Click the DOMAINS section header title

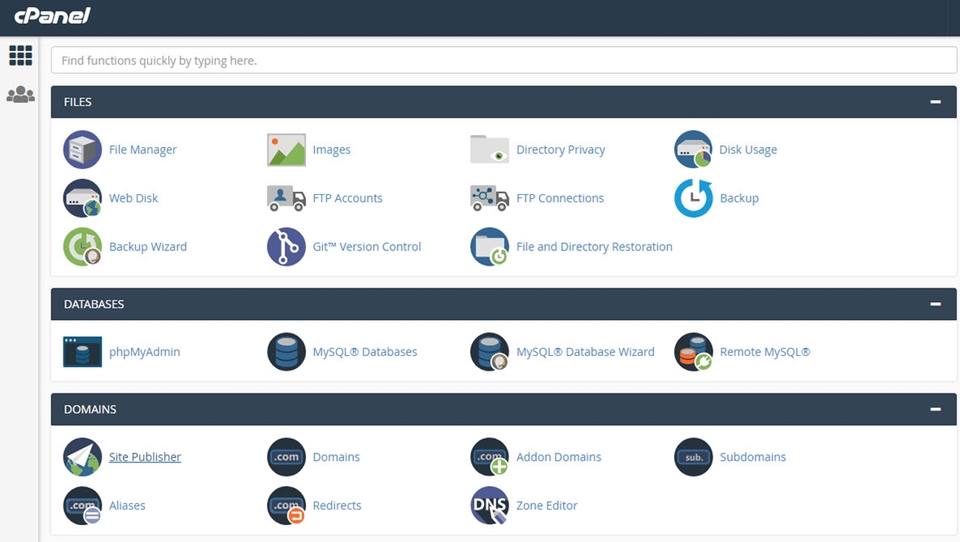[90, 409]
